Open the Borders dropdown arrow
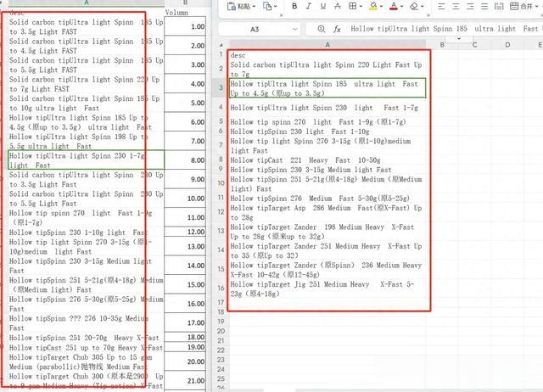The height and width of the screenshot is (392, 543). (361, 6)
